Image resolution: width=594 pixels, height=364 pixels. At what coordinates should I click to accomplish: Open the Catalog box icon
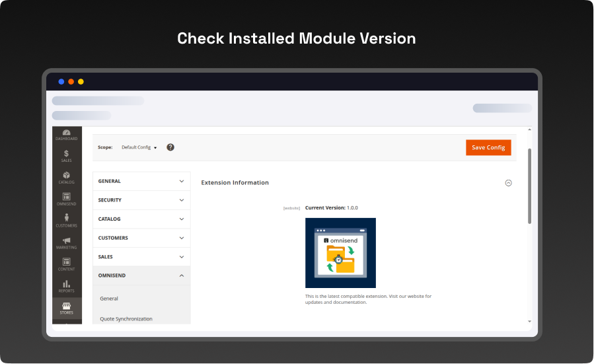(x=67, y=178)
